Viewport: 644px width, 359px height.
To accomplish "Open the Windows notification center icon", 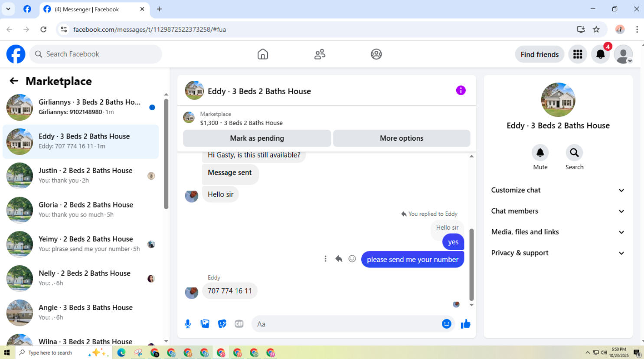I will (637, 353).
